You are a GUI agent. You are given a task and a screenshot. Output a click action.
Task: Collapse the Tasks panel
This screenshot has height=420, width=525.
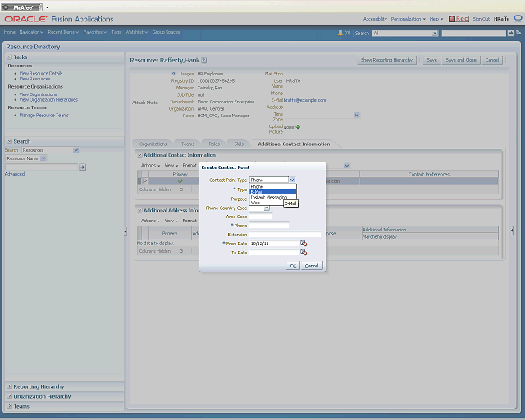(x=10, y=57)
